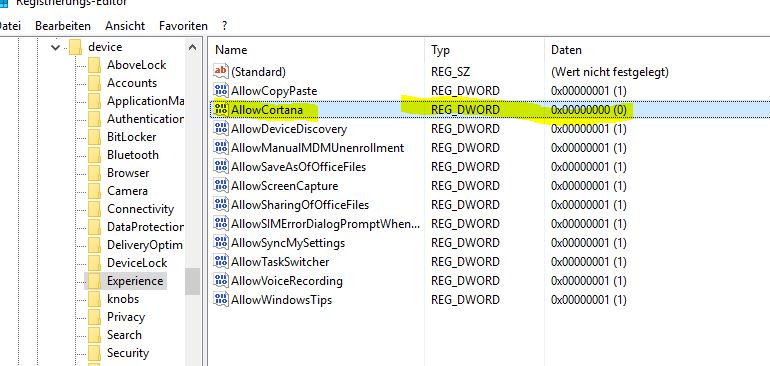Select the Security tree key
This screenshot has height=366, width=770.
click(128, 353)
